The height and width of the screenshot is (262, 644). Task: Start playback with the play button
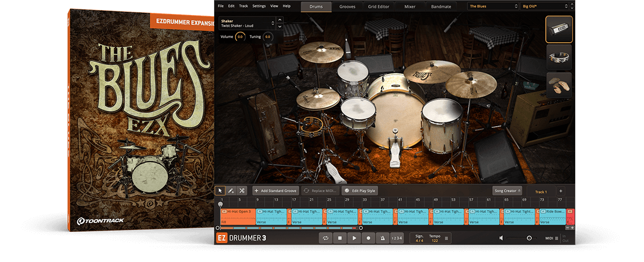[x=354, y=238]
